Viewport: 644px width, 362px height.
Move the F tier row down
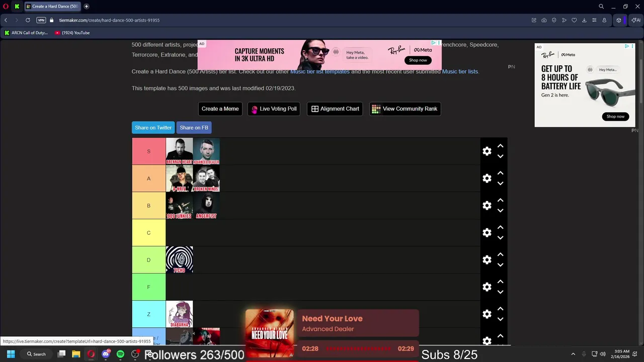click(500, 292)
